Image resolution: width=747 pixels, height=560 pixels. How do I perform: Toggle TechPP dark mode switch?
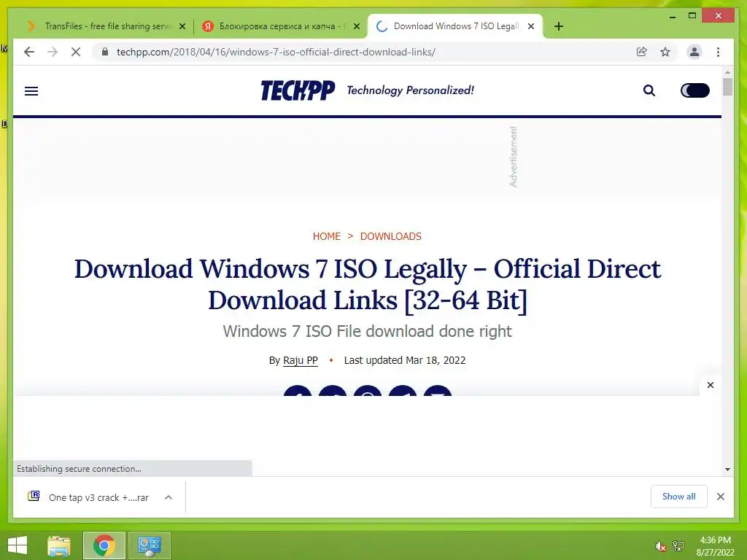pyautogui.click(x=695, y=90)
